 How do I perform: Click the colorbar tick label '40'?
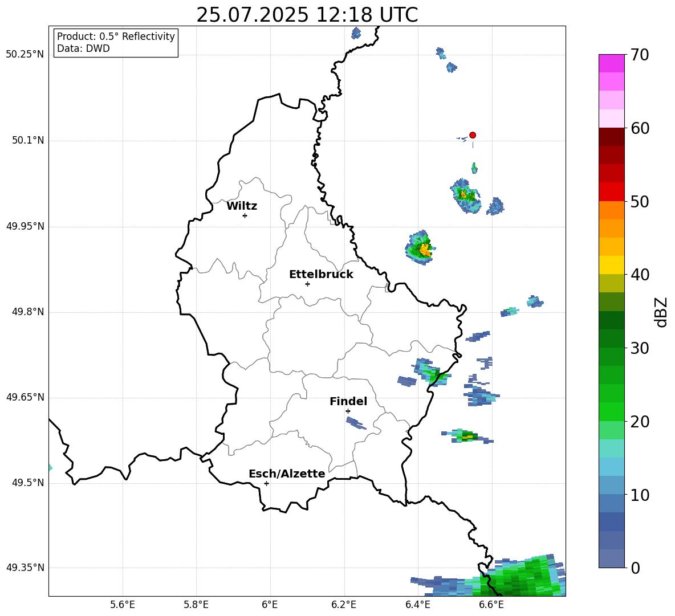coord(639,275)
